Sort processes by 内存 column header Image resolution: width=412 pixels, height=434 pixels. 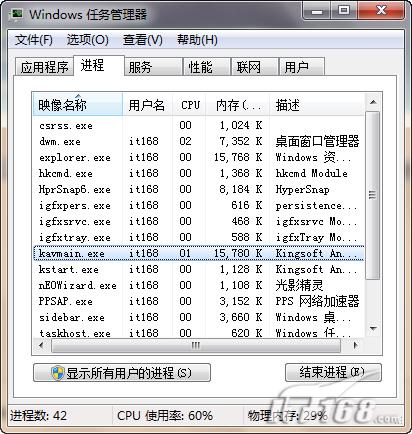coord(238,105)
